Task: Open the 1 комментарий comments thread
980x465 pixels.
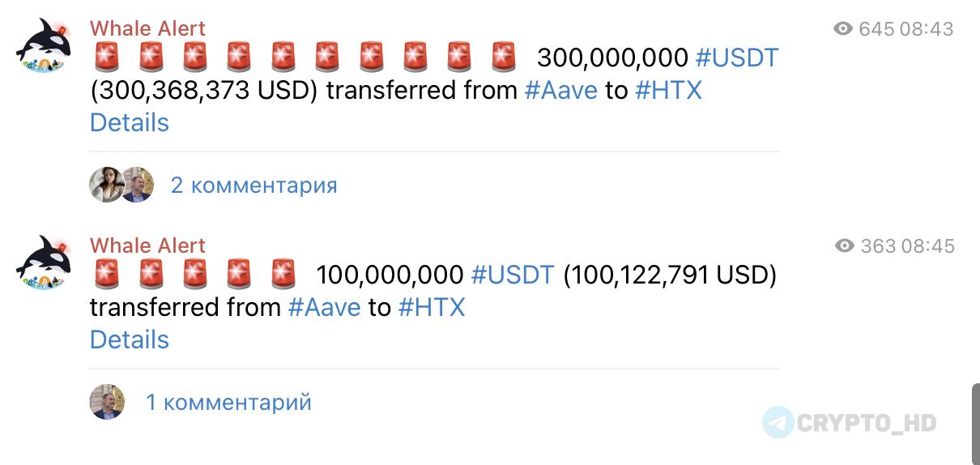Action: click(x=228, y=403)
